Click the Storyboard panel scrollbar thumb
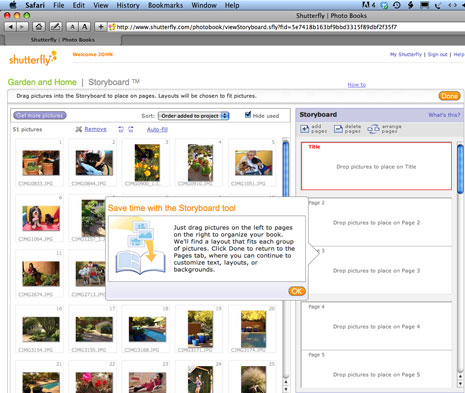This screenshot has width=465, height=393. pyautogui.click(x=460, y=169)
